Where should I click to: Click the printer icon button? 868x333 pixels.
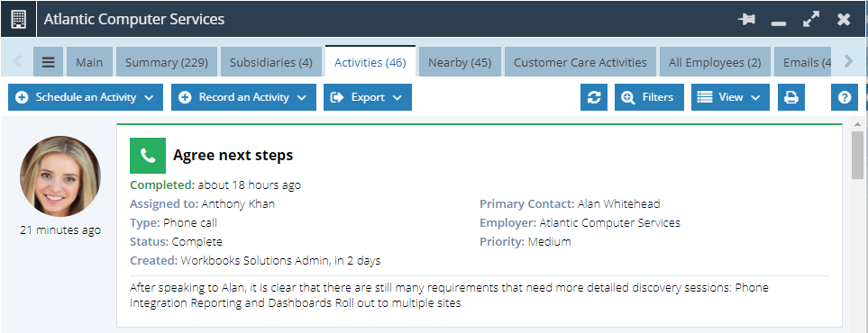pyautogui.click(x=791, y=97)
